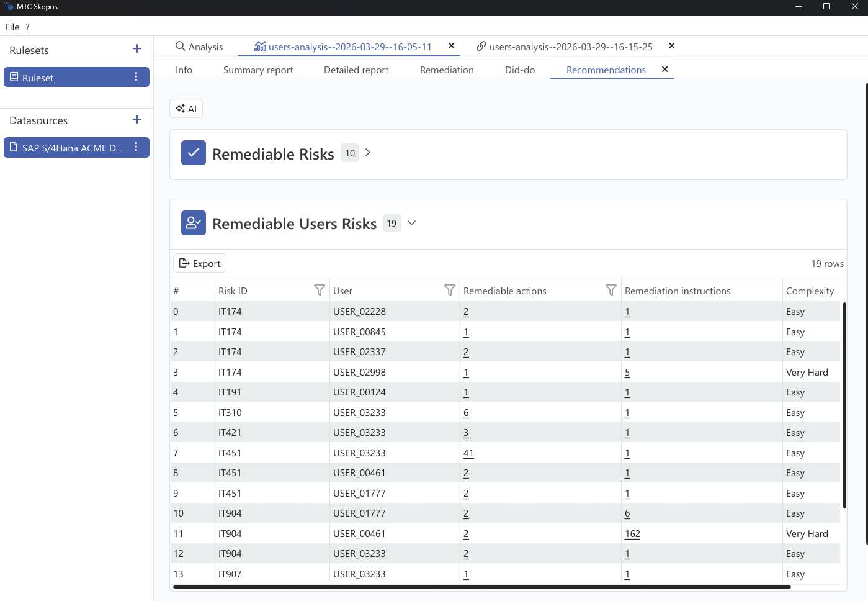This screenshot has height=601, width=868.
Task: Add a new Datasource with the plus icon
Action: coord(136,120)
